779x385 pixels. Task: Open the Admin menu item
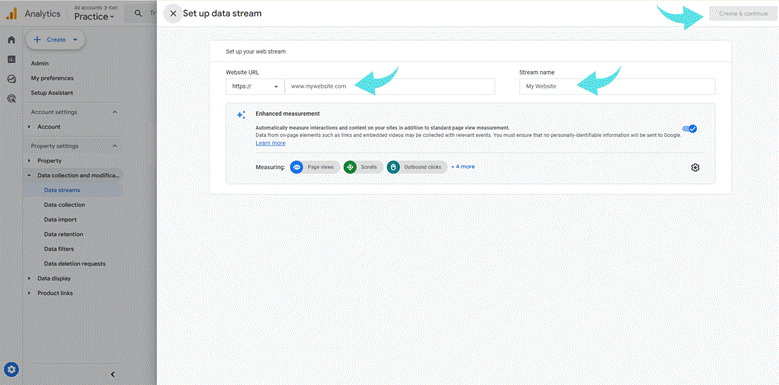click(x=40, y=64)
